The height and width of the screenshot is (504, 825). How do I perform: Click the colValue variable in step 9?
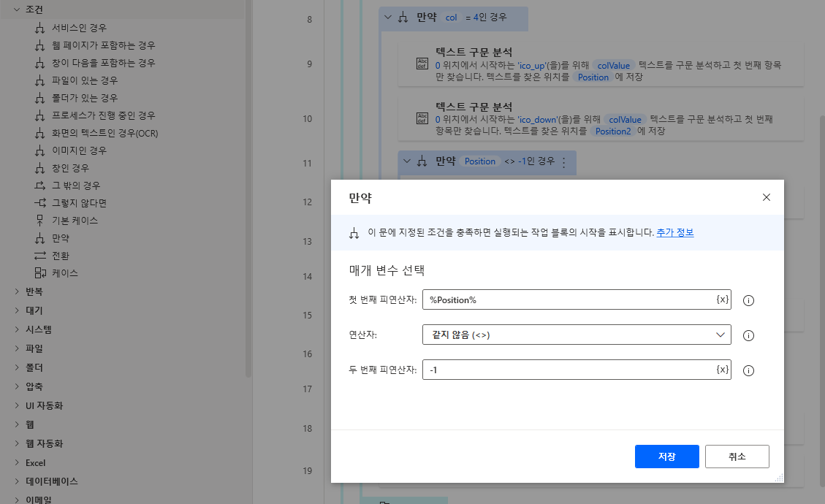click(x=614, y=65)
